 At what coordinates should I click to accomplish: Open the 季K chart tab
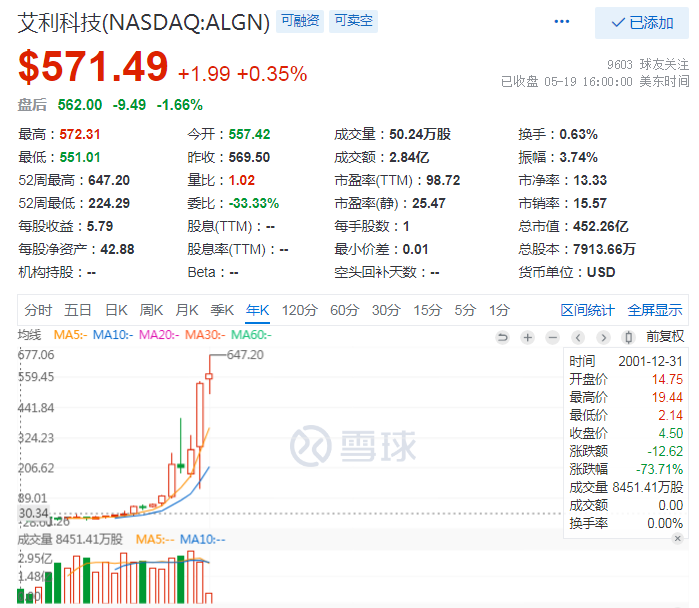pos(222,310)
